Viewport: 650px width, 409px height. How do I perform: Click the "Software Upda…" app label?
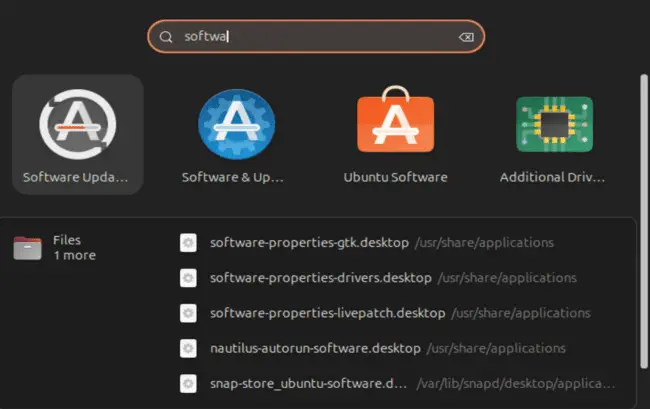point(75,177)
